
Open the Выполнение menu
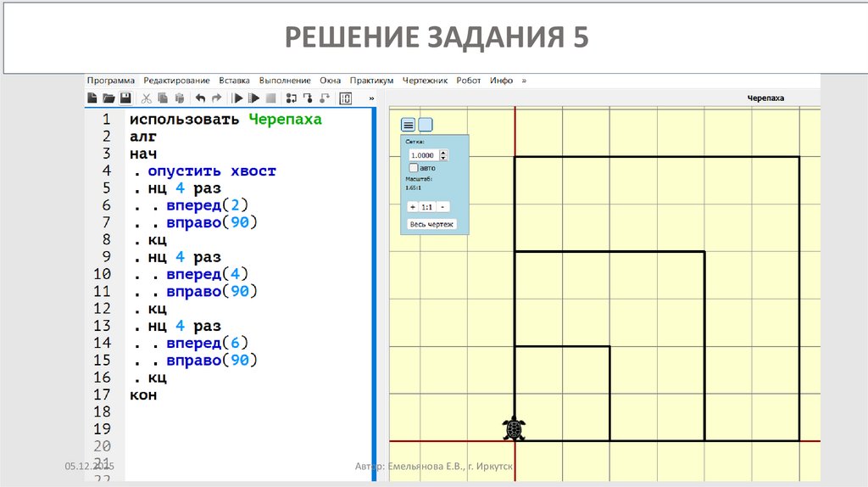(x=285, y=81)
